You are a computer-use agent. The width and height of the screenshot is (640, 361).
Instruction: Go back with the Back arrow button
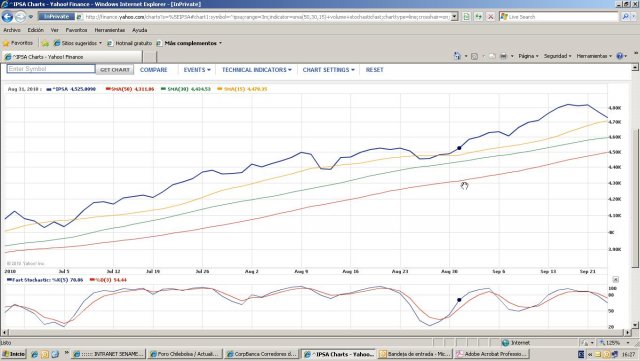click(8, 17)
